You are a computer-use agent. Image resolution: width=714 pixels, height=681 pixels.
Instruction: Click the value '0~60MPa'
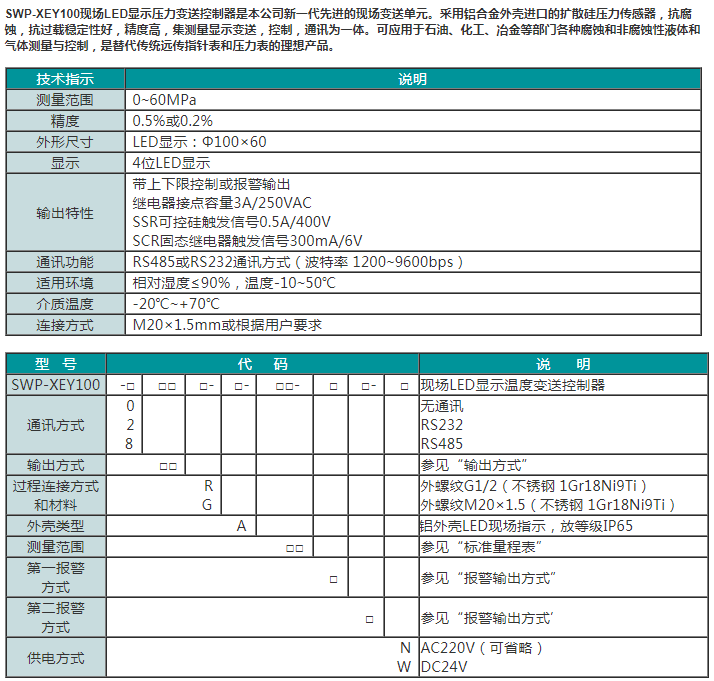164,100
